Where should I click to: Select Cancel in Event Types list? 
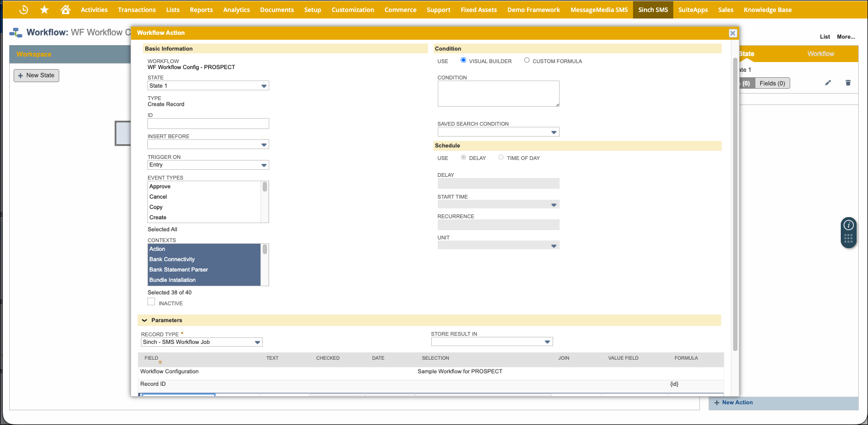204,197
